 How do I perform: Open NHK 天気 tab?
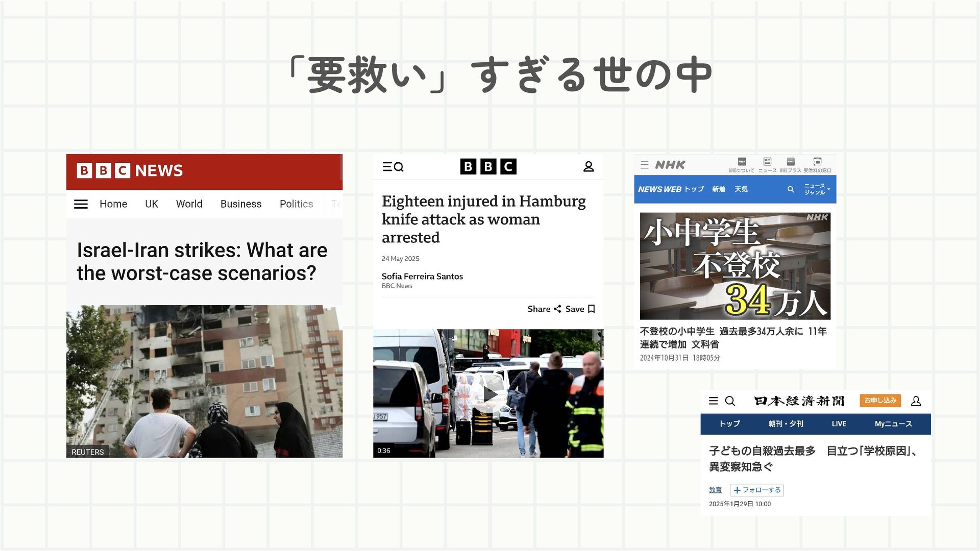tap(741, 189)
